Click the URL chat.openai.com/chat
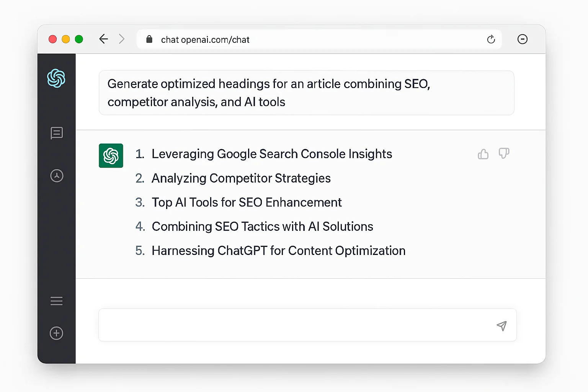Viewport: 588px width, 392px height. [x=206, y=39]
